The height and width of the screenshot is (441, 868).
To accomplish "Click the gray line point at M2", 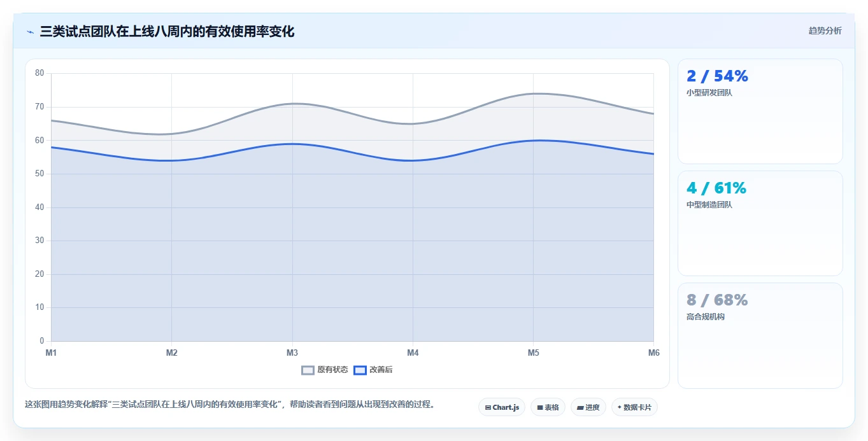I will coord(171,134).
